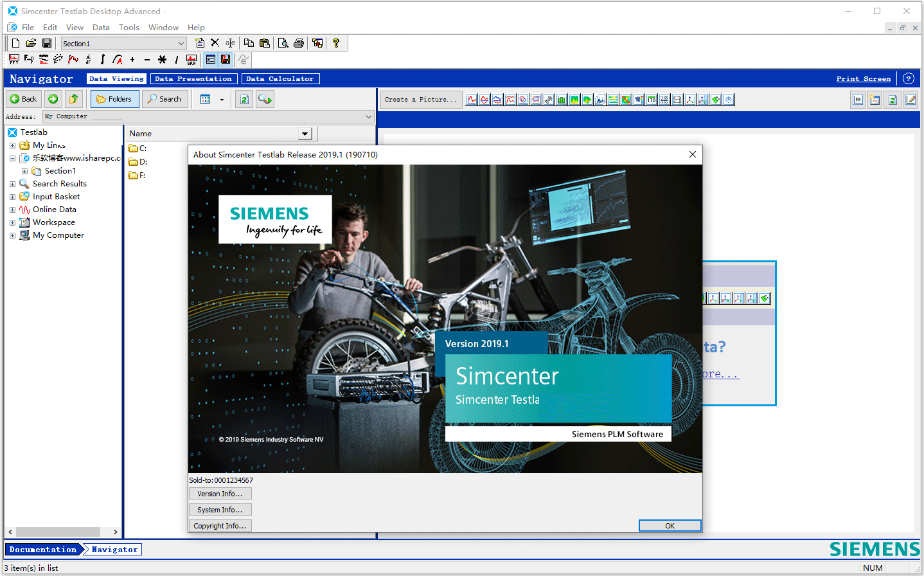This screenshot has height=576, width=924.
Task: Click the Back navigation button
Action: (x=24, y=99)
